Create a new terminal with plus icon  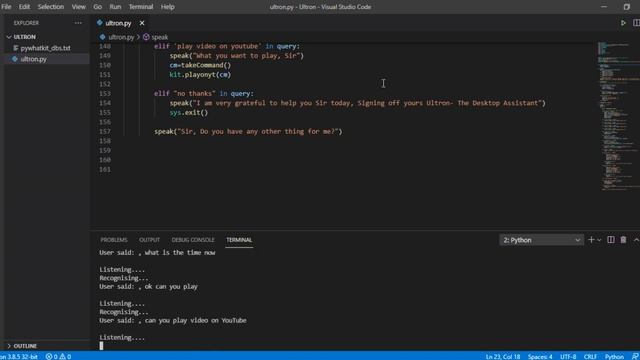point(591,240)
